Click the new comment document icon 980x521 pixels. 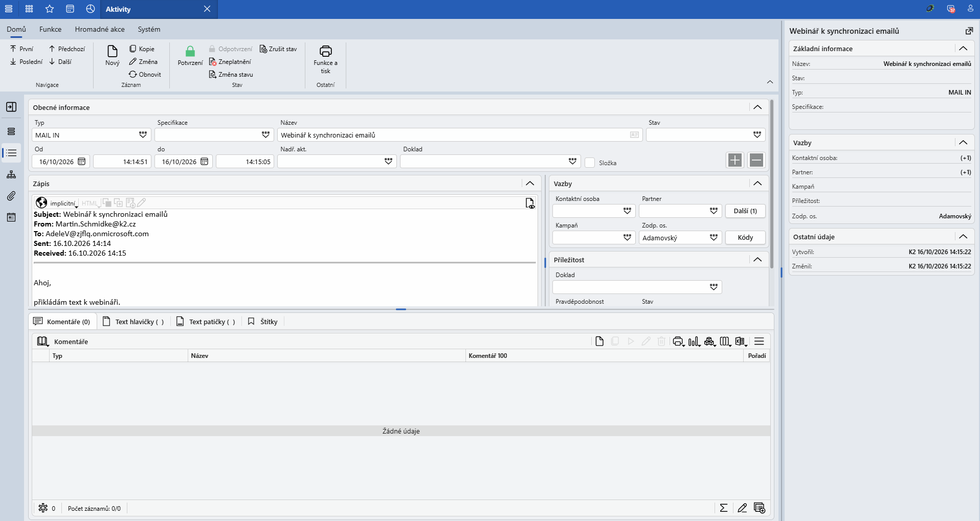[599, 341]
